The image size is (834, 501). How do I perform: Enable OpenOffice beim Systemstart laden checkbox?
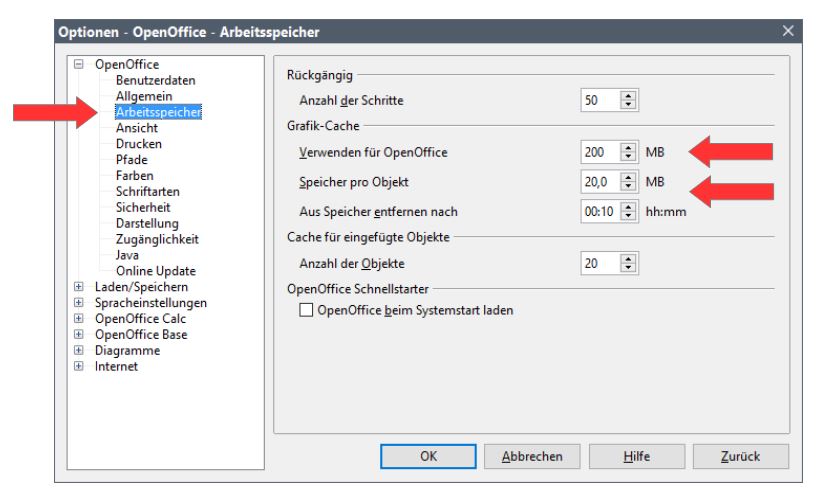point(306,310)
